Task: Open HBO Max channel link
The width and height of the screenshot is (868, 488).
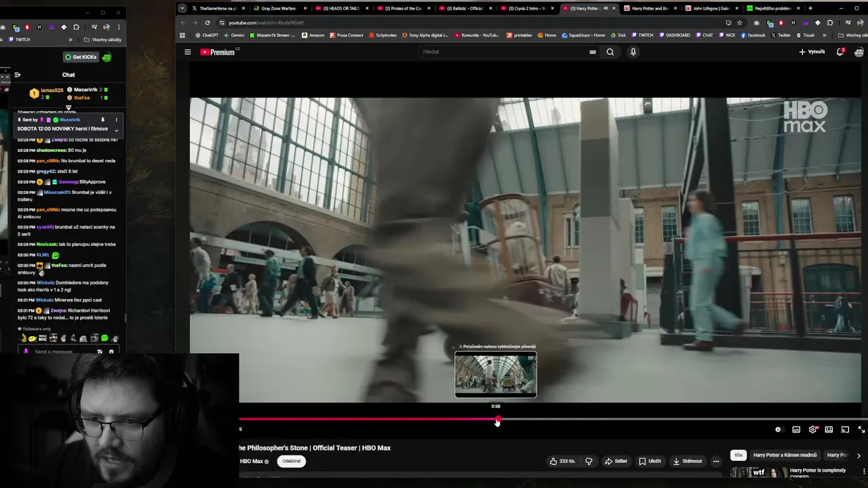Action: [x=251, y=462]
